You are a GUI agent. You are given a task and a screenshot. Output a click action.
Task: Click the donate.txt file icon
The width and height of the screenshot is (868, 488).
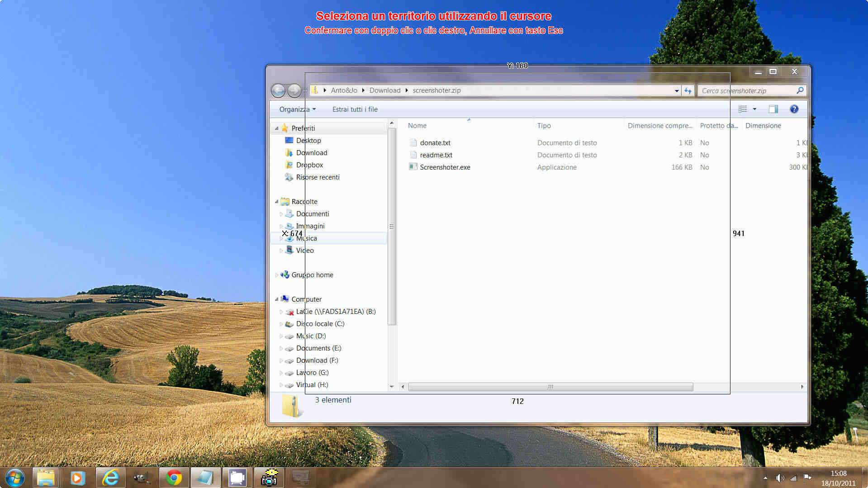413,142
